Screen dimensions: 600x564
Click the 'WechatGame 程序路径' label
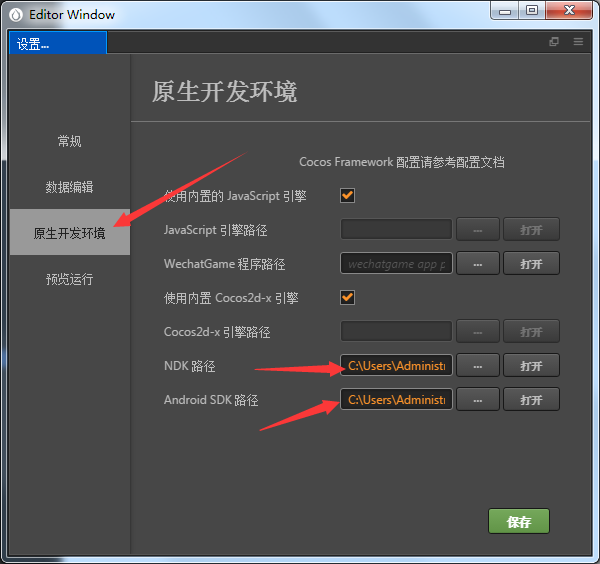point(224,264)
